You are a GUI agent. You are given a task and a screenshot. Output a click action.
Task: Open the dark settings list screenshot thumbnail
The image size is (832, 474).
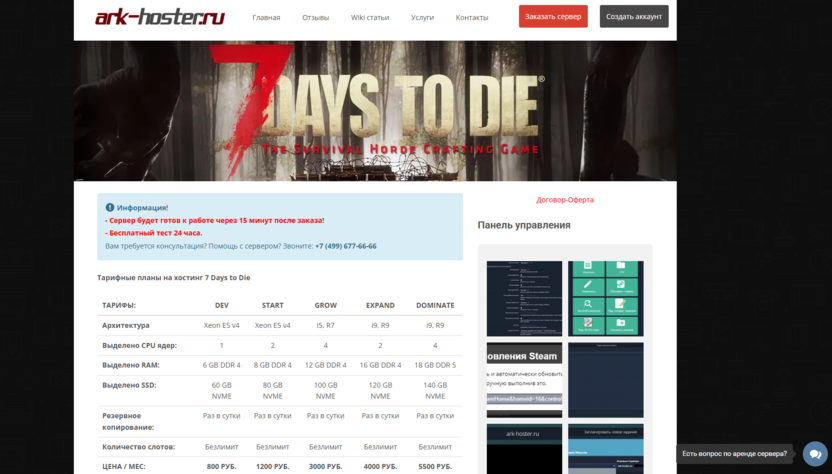(524, 298)
